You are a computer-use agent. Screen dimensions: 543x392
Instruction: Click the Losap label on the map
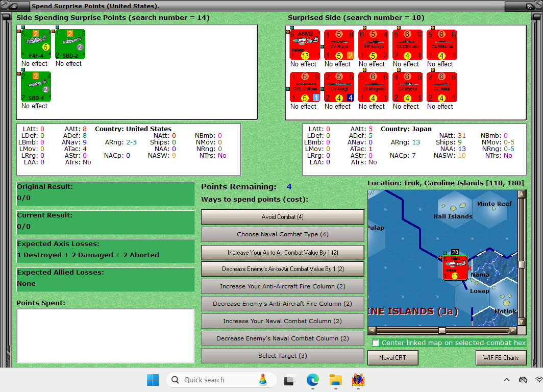[x=479, y=291]
